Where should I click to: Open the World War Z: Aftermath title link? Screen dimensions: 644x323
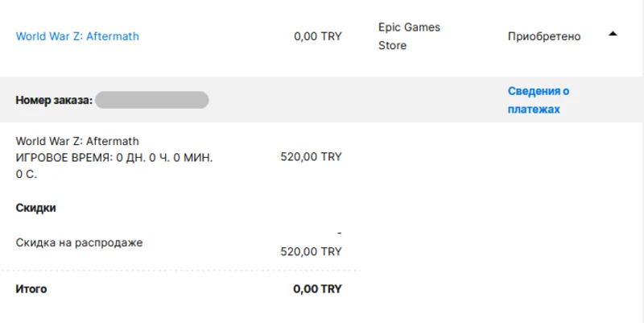(x=77, y=36)
